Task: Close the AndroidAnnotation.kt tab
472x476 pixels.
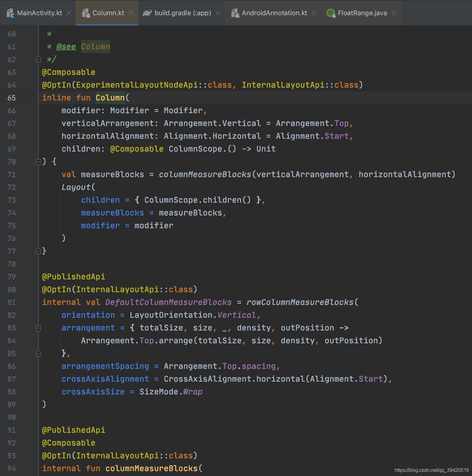Action: 314,13
